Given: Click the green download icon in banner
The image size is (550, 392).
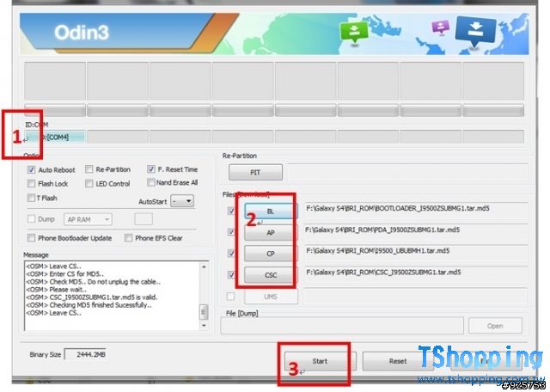Looking at the screenshot, I should point(354,32).
